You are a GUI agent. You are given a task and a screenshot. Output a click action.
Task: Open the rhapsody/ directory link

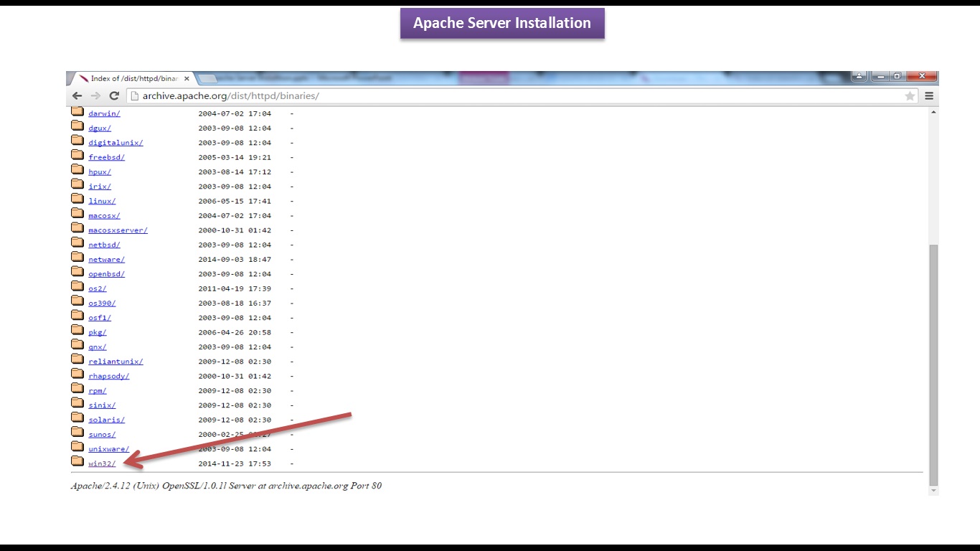pos(108,376)
